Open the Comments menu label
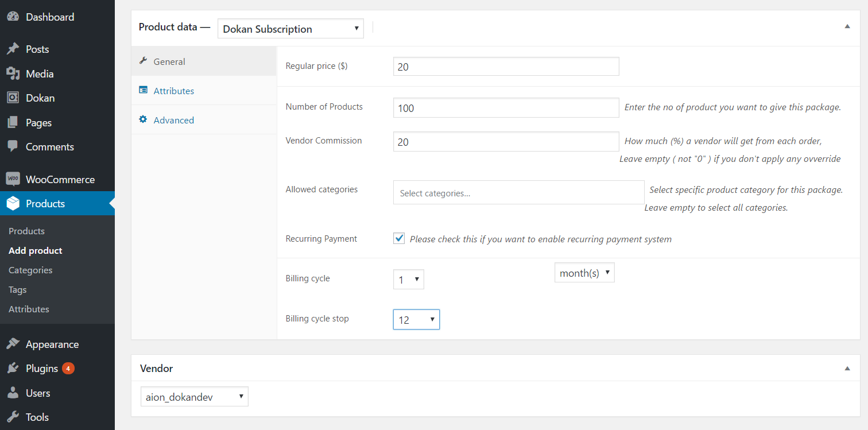This screenshot has width=868, height=430. [50, 147]
